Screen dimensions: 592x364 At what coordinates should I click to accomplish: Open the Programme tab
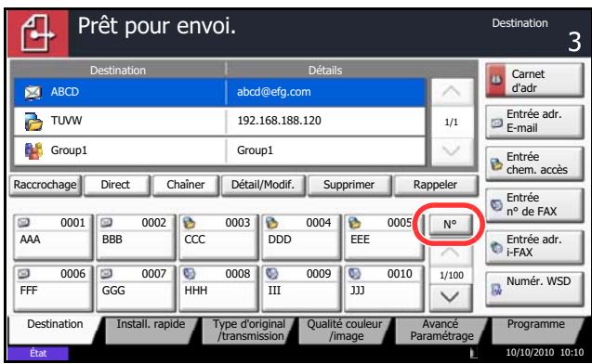[536, 330]
